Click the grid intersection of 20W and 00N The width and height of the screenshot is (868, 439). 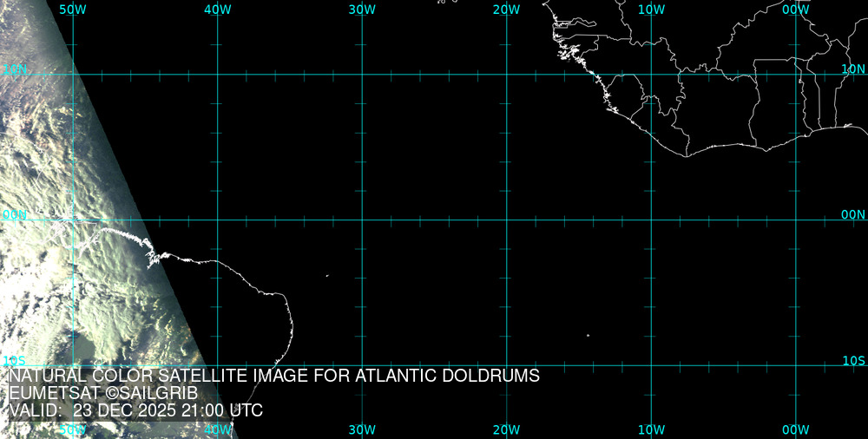(x=507, y=219)
